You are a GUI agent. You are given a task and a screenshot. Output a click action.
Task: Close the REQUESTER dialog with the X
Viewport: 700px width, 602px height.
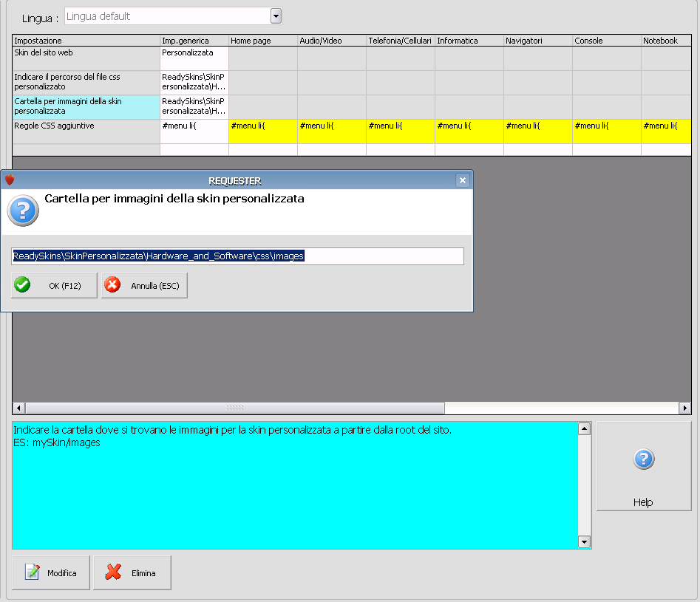tap(463, 180)
